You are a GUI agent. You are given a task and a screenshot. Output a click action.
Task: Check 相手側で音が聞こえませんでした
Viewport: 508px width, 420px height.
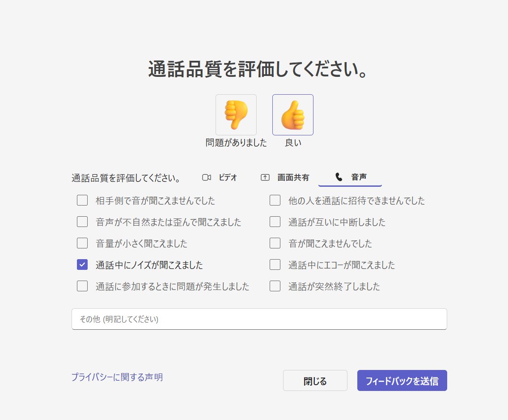pyautogui.click(x=82, y=200)
